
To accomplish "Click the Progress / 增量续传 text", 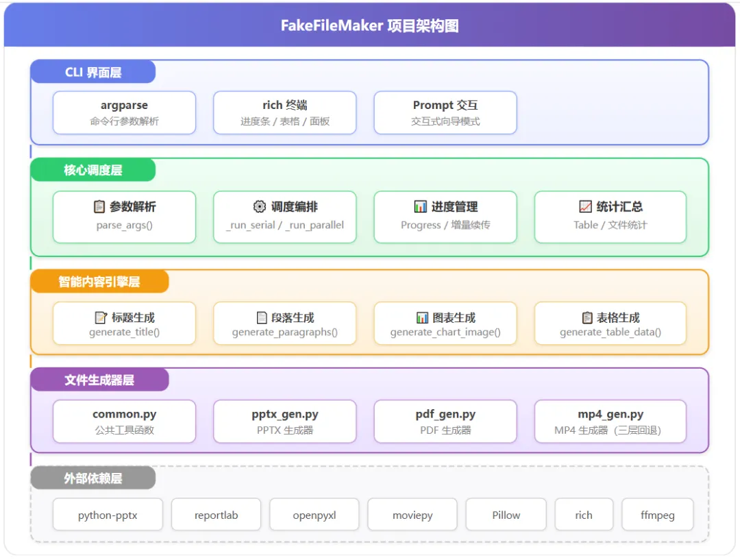I will click(445, 226).
